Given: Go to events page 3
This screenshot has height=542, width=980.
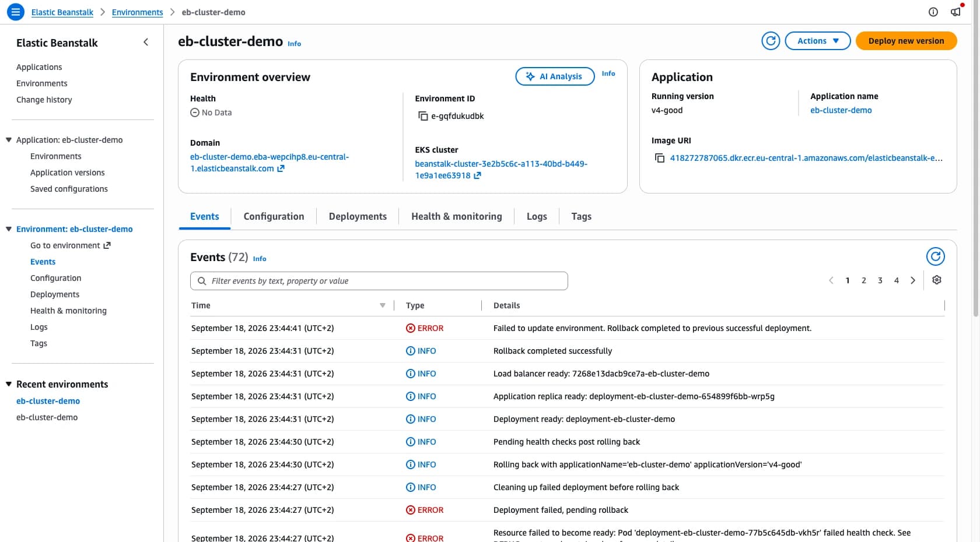Looking at the screenshot, I should coord(880,280).
